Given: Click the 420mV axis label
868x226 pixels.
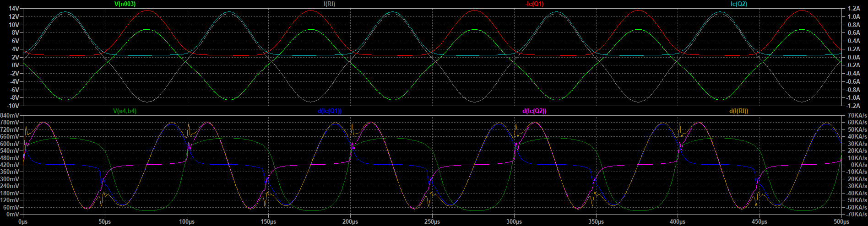Looking at the screenshot, I should coord(10,165).
